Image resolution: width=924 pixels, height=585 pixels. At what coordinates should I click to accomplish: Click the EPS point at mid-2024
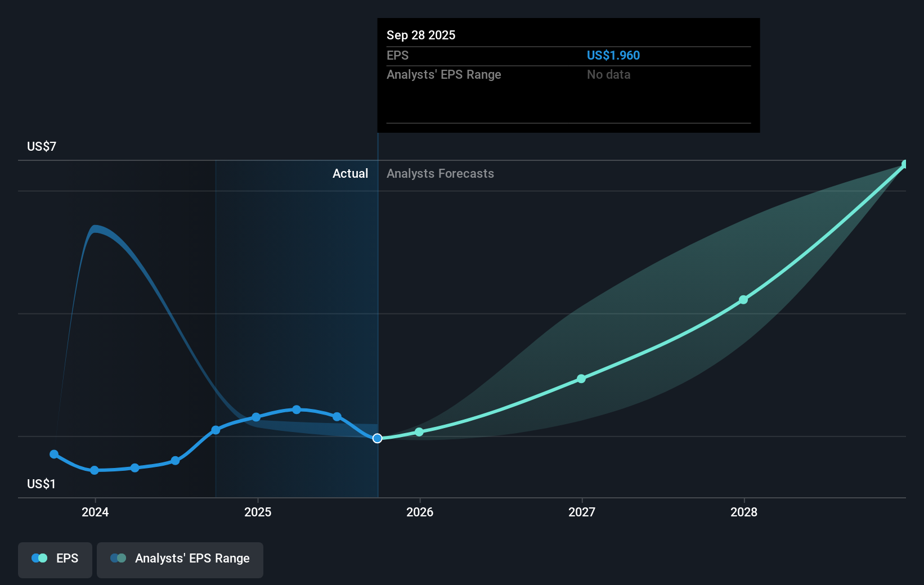coord(175,461)
